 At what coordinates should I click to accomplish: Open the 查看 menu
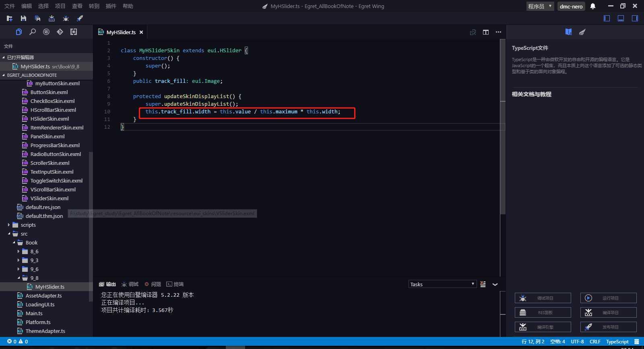(77, 6)
